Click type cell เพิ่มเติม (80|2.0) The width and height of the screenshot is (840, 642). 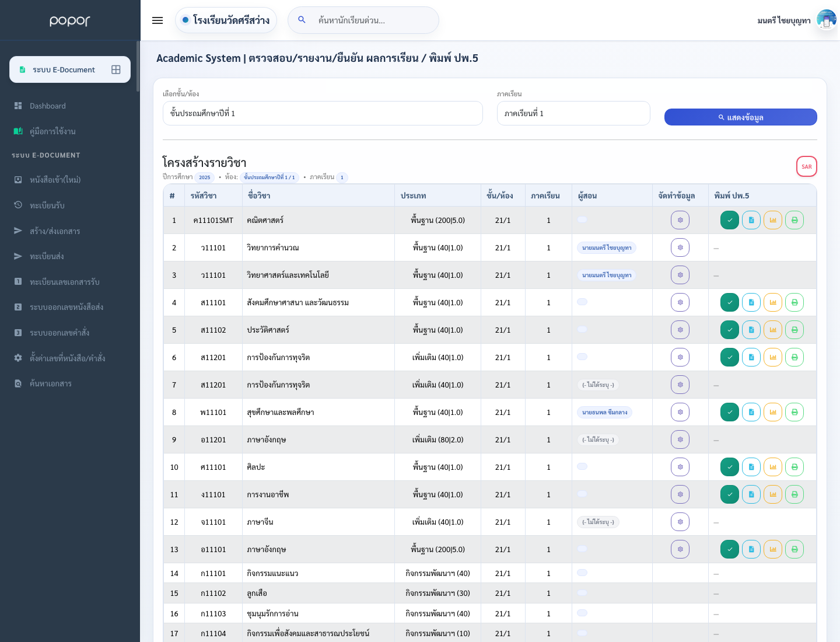pos(437,439)
